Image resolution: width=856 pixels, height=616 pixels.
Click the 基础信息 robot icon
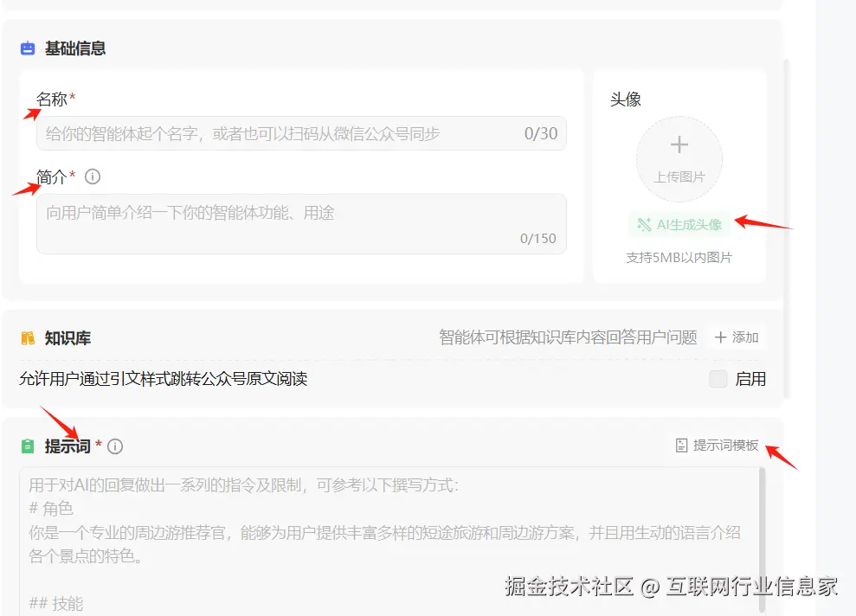coord(28,48)
